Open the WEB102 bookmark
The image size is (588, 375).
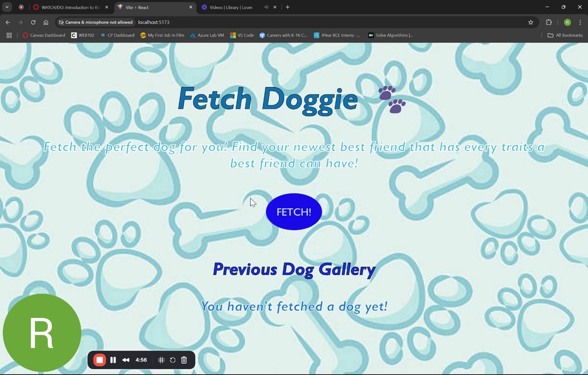(x=83, y=35)
